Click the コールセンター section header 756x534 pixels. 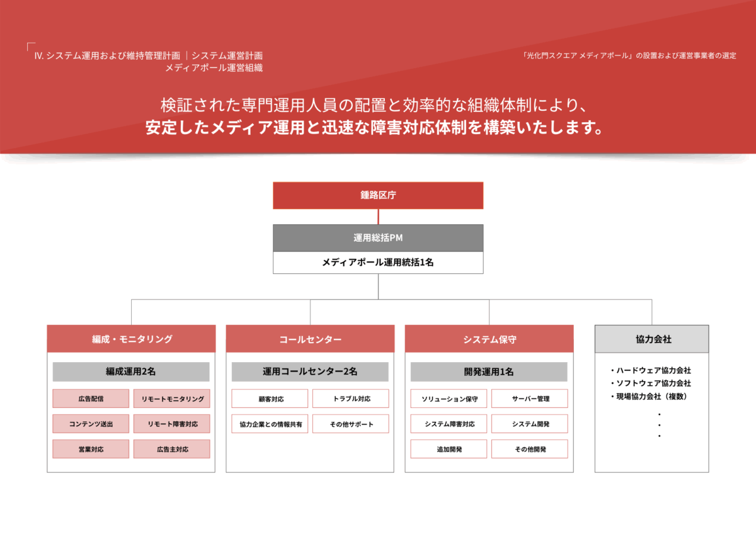click(x=310, y=339)
